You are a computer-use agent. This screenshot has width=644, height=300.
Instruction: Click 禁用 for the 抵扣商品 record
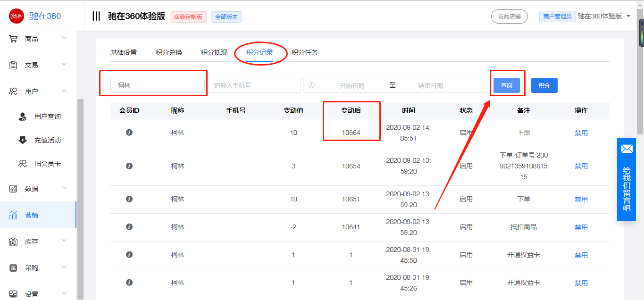point(581,227)
